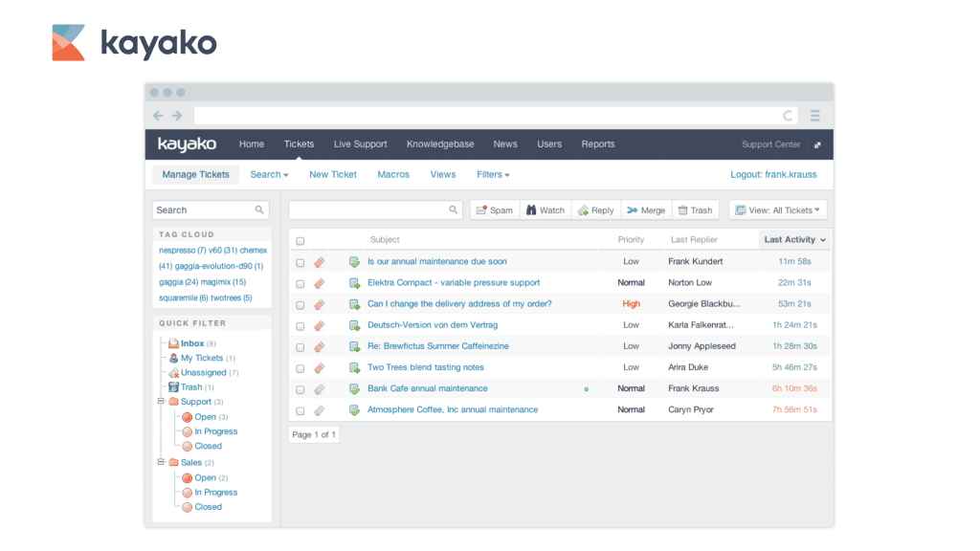
Task: Open ticket 'Can I change the delivery address'
Action: pos(459,304)
